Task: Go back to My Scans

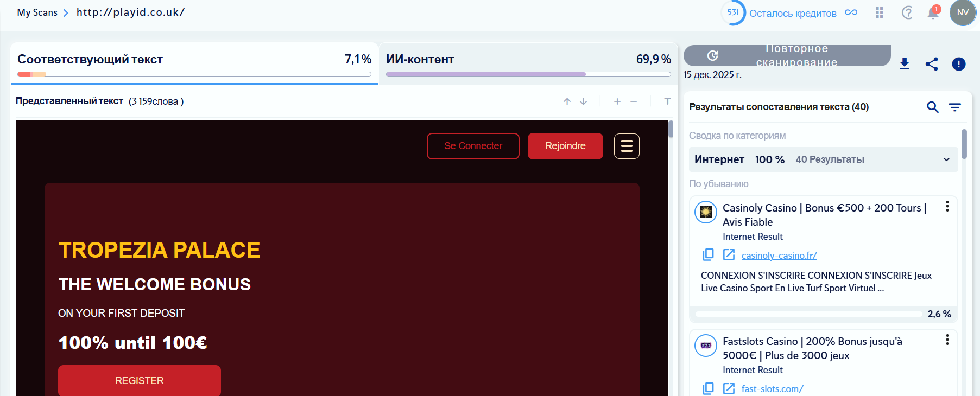Action: click(37, 12)
